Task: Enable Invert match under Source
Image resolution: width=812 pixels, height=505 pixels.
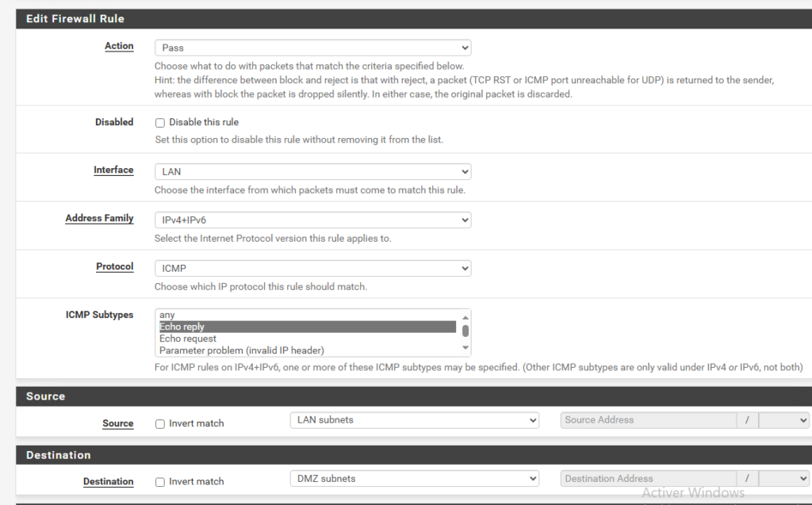Action: pos(159,424)
